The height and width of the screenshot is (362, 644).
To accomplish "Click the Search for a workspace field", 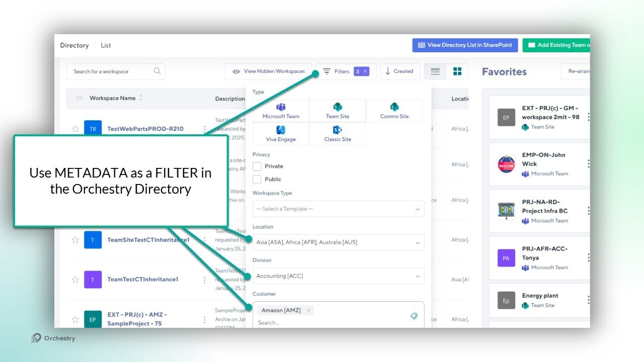I will (116, 71).
